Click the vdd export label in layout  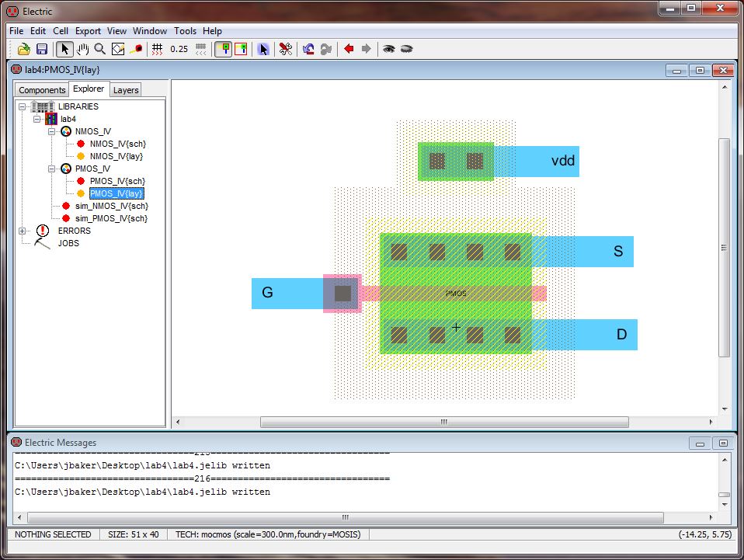click(x=563, y=162)
